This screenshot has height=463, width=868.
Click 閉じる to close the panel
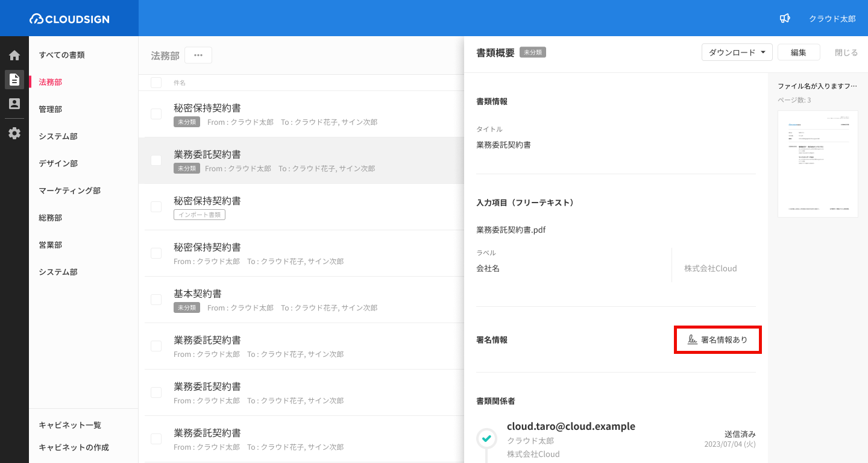(x=846, y=52)
